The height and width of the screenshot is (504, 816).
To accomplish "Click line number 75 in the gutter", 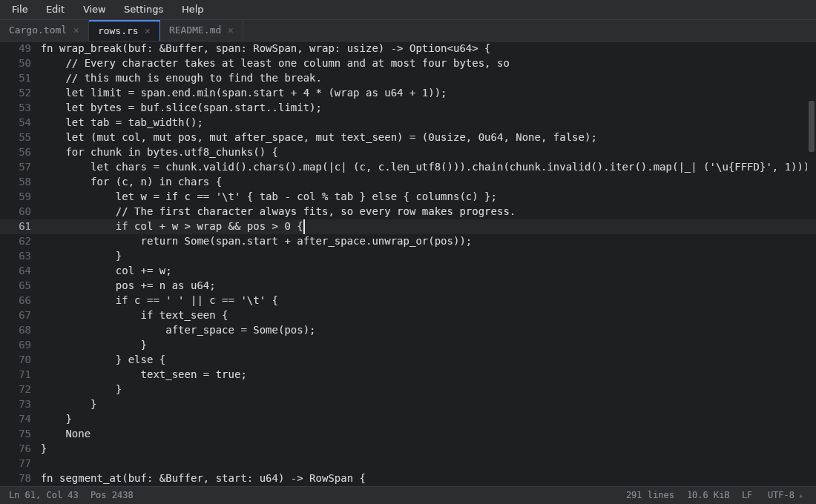I will point(24,434).
